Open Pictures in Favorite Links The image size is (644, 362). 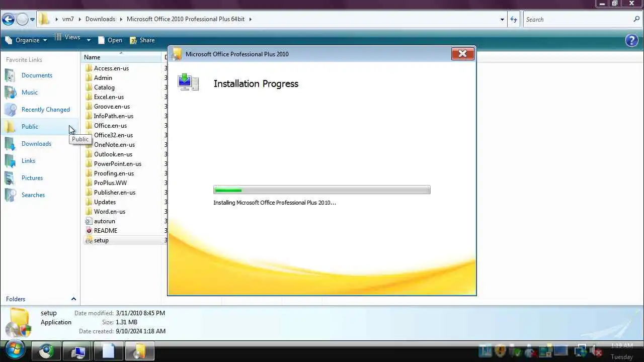[x=32, y=178]
